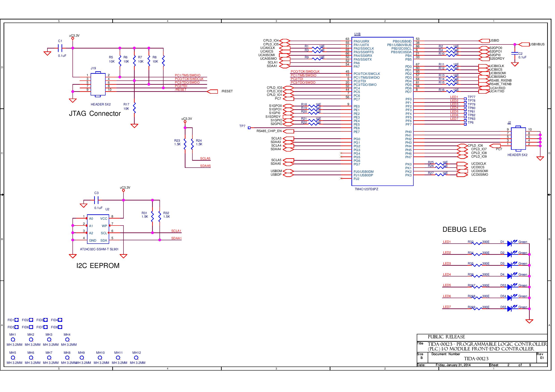Click the TM4C1237E6PZ part label
Viewport: 555px width, 392px height.
coord(366,189)
